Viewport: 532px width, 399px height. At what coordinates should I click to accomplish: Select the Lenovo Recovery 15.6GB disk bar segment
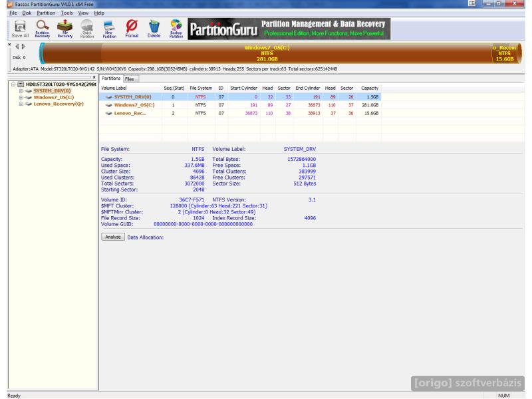(505, 53)
